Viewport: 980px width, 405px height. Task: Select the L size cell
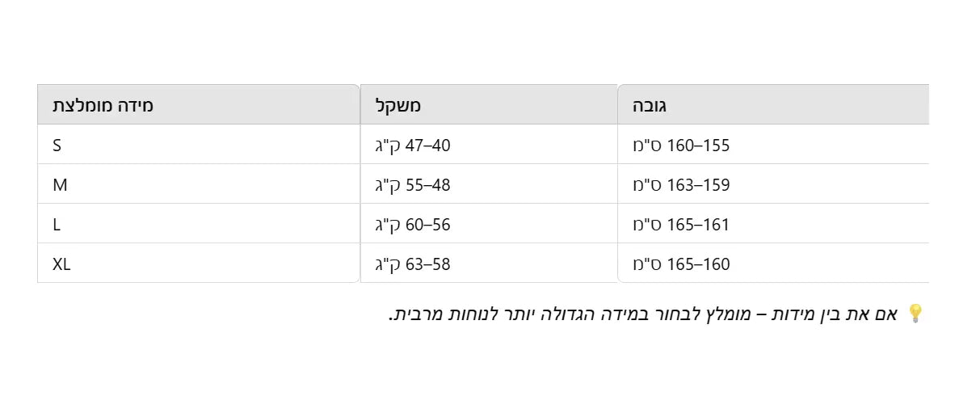(57, 225)
